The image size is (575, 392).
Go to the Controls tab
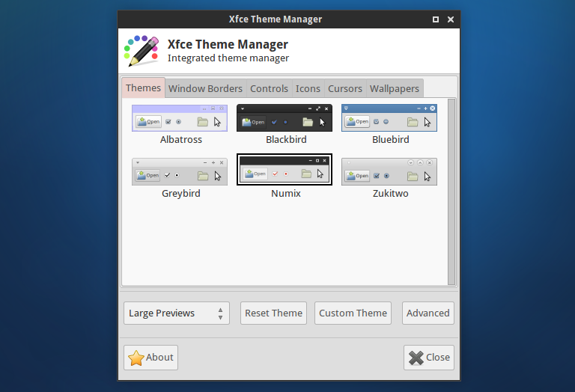[270, 89]
